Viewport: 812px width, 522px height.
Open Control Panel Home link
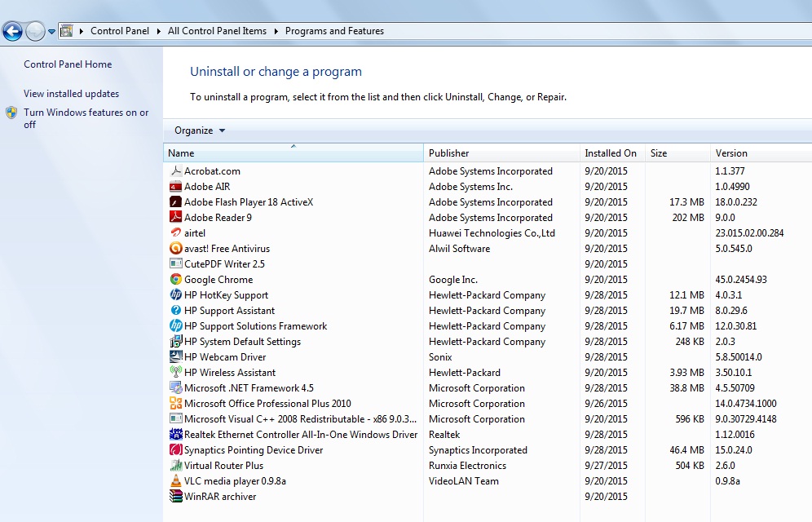(x=68, y=64)
